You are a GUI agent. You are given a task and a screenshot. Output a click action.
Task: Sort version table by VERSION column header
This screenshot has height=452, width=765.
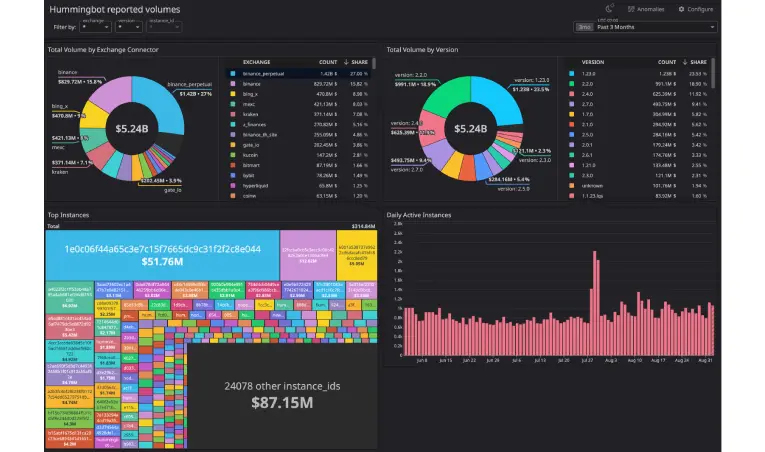593,61
